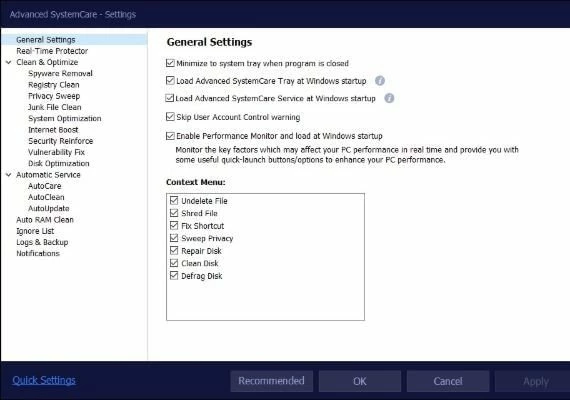Open Registry Clean settings
The width and height of the screenshot is (570, 400).
pyautogui.click(x=54, y=85)
